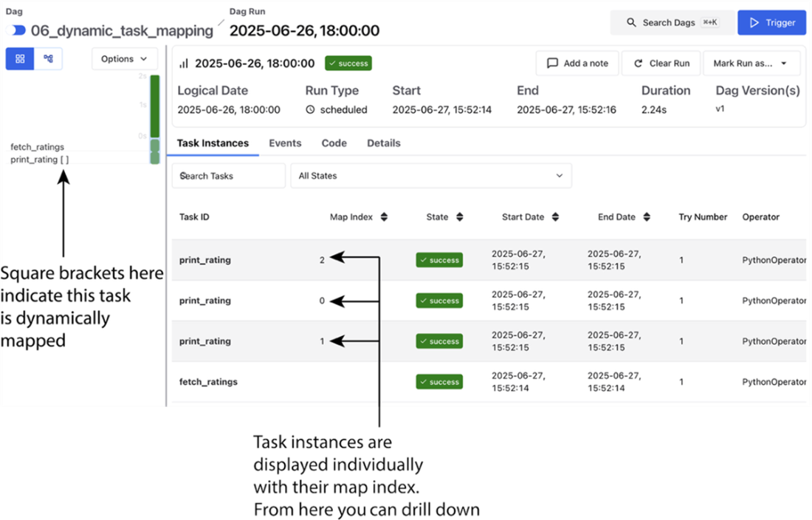Click PythonOperator in the fetch_ratings row
This screenshot has height=520, width=812.
[774, 382]
